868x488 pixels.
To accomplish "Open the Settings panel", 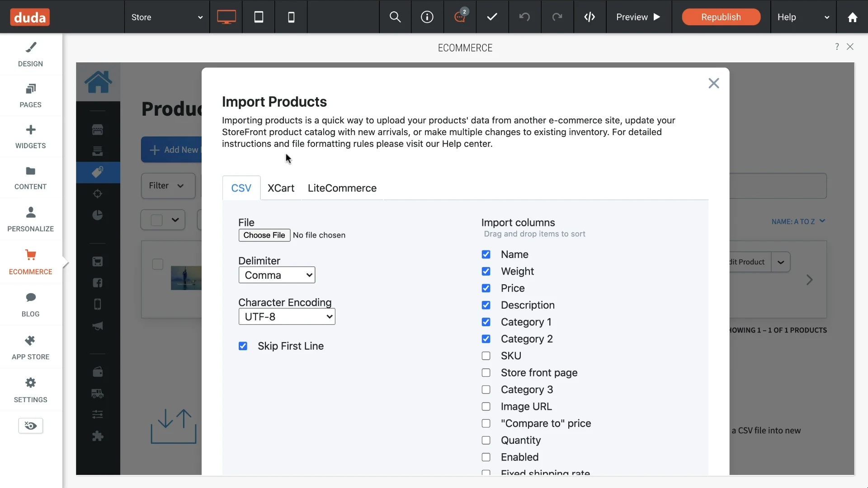I will (31, 390).
